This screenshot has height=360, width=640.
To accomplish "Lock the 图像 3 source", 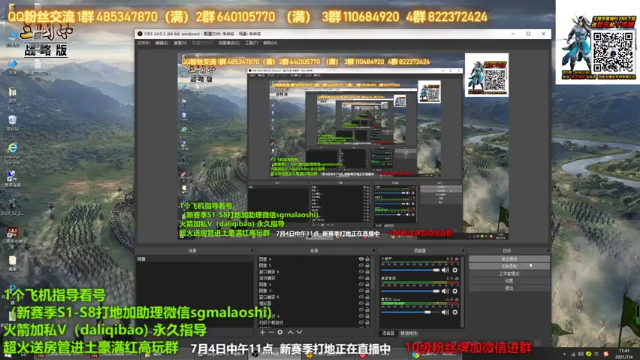I will coord(367,291).
